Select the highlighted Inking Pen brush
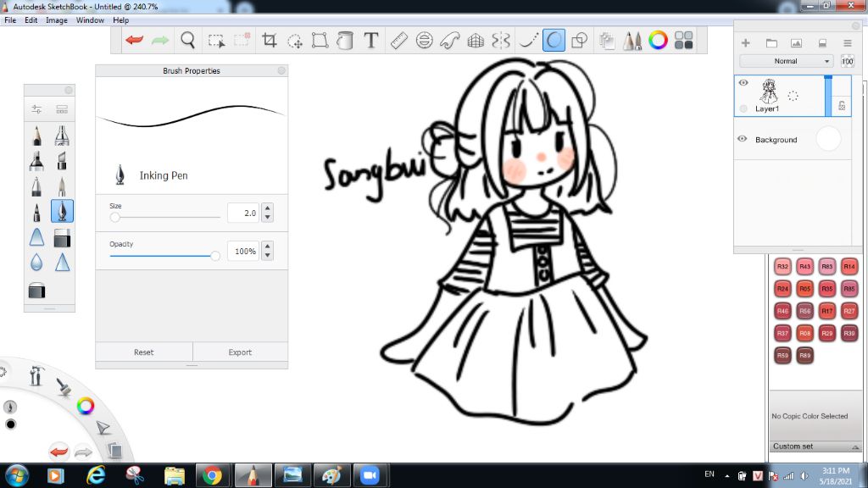The height and width of the screenshot is (488, 868). point(62,211)
